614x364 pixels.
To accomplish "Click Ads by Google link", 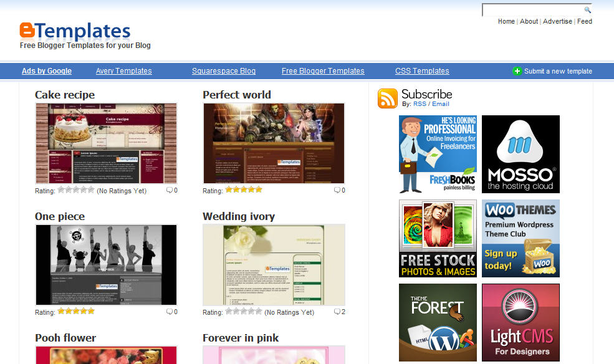I will point(47,71).
